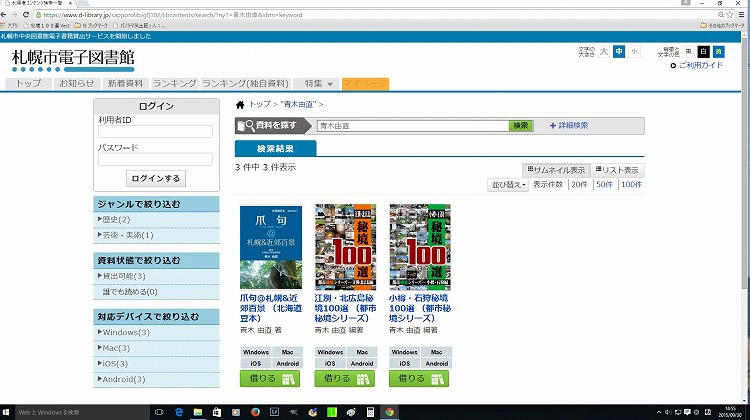Viewport: 750px width, 420px height.
Task: Show 50件 results per page
Action: (x=604, y=185)
